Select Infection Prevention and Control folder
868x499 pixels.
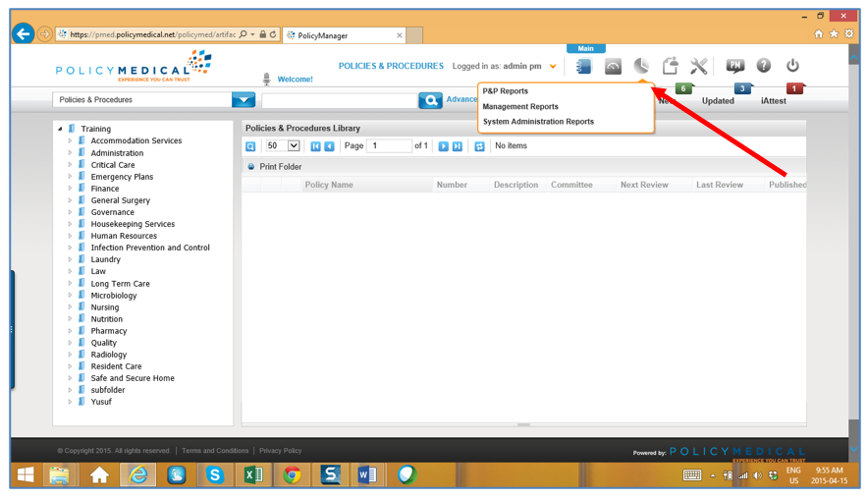[x=150, y=248]
